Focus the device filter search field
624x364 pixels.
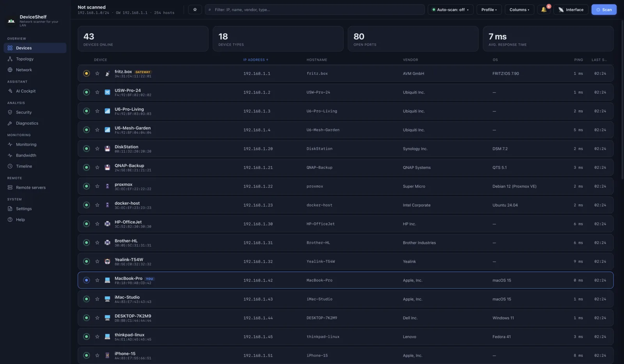point(315,10)
